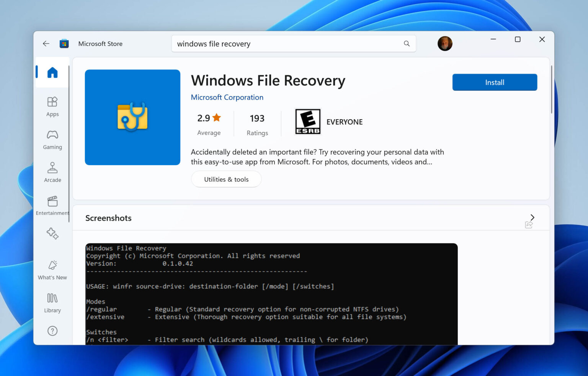Click the share icon under Screenshots
Image resolution: width=588 pixels, height=376 pixels.
529,225
